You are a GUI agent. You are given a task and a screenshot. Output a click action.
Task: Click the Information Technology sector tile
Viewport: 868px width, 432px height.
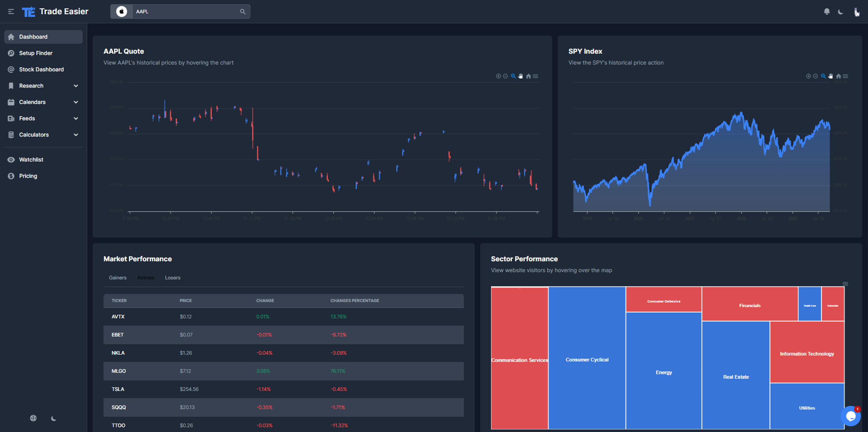(x=807, y=352)
